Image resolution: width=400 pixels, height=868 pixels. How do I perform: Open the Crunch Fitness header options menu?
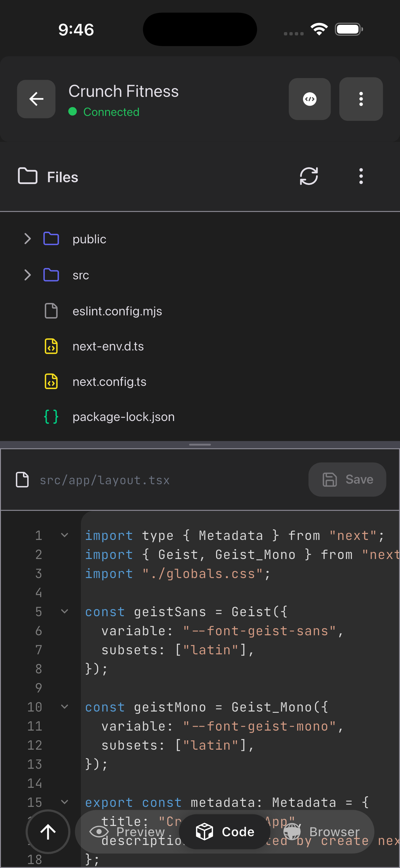pos(361,99)
